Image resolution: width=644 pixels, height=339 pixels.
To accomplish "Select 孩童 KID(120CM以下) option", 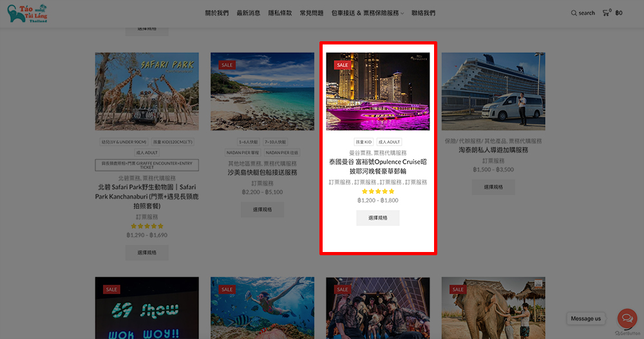I will [173, 142].
